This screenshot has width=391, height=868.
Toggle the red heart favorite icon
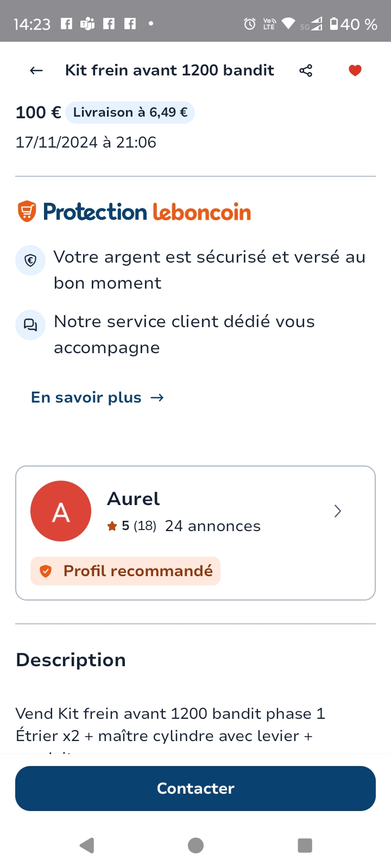(x=355, y=71)
